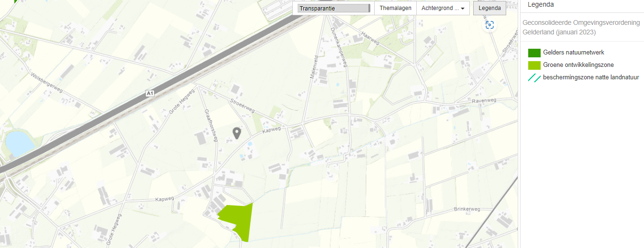Select the gray location pin marker
Screen dimensions: 644x248
click(236, 133)
